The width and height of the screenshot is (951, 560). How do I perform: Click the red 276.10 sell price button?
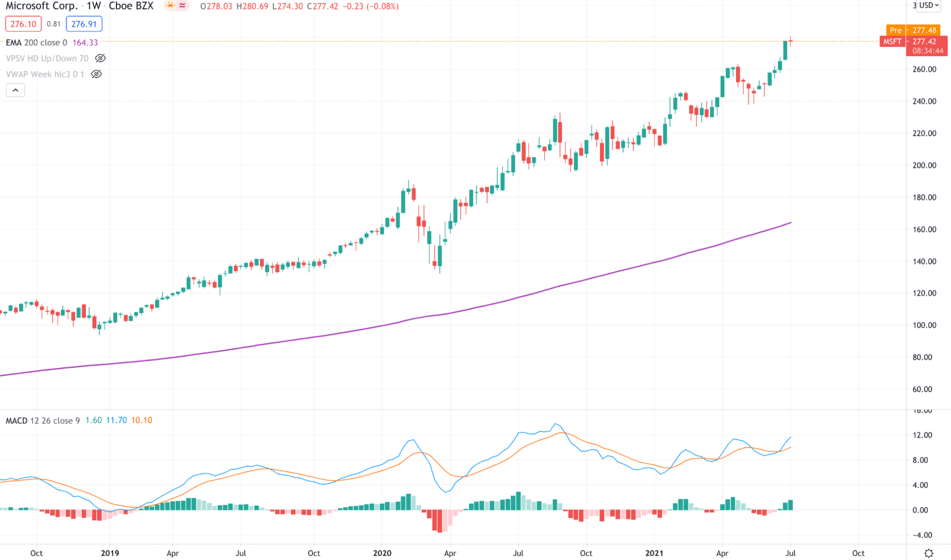click(x=23, y=24)
